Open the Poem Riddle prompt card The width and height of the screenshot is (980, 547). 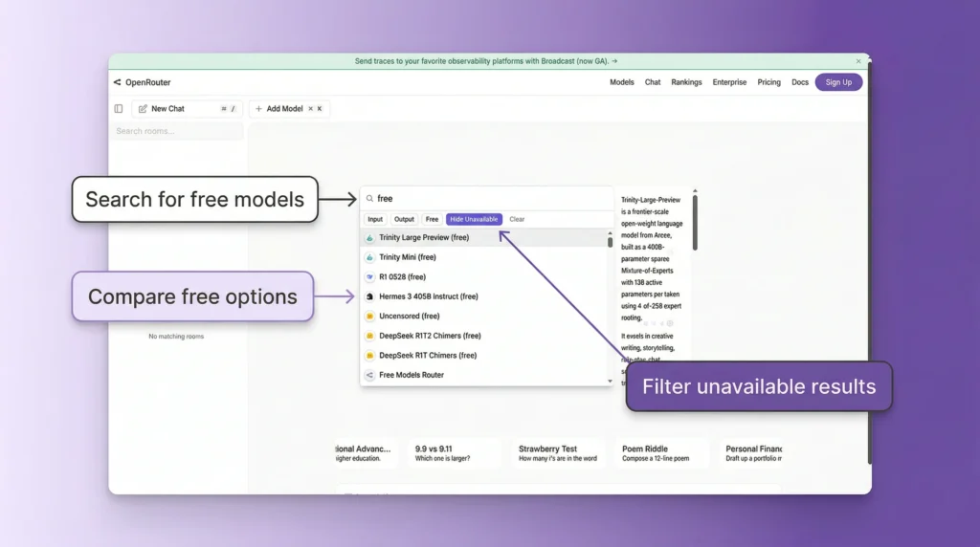click(x=661, y=453)
